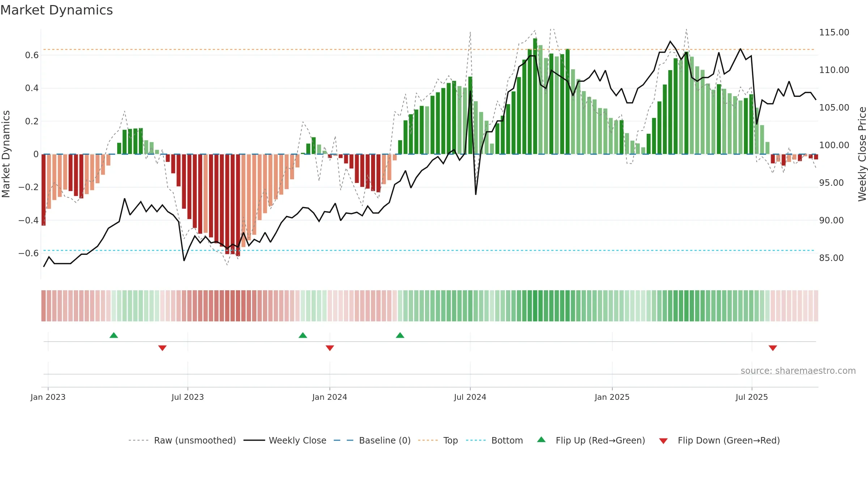Click the Weekly Close Price right axis label

click(862, 154)
